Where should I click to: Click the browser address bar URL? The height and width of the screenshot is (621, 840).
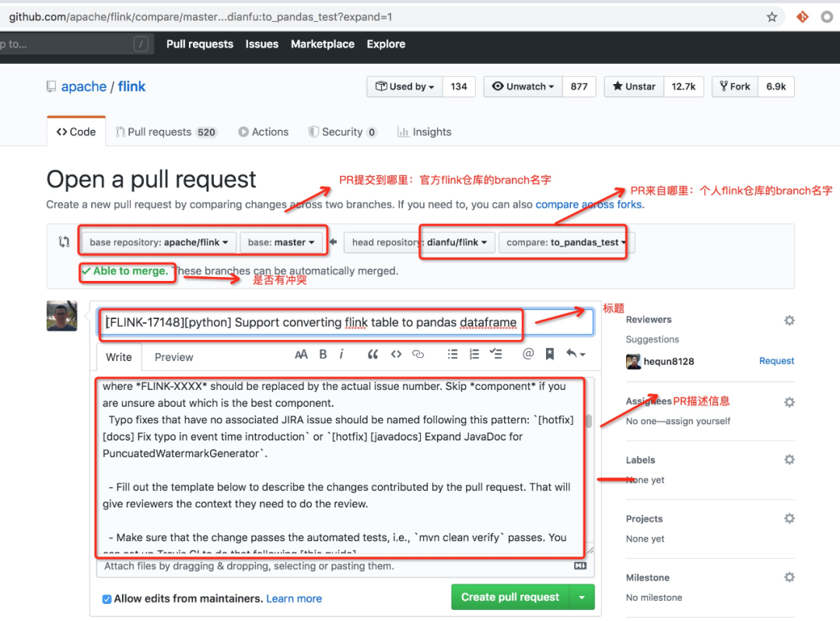click(x=201, y=17)
